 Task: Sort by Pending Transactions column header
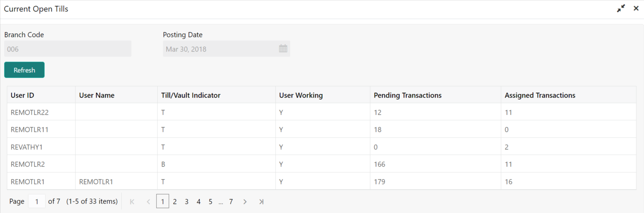[x=407, y=95]
